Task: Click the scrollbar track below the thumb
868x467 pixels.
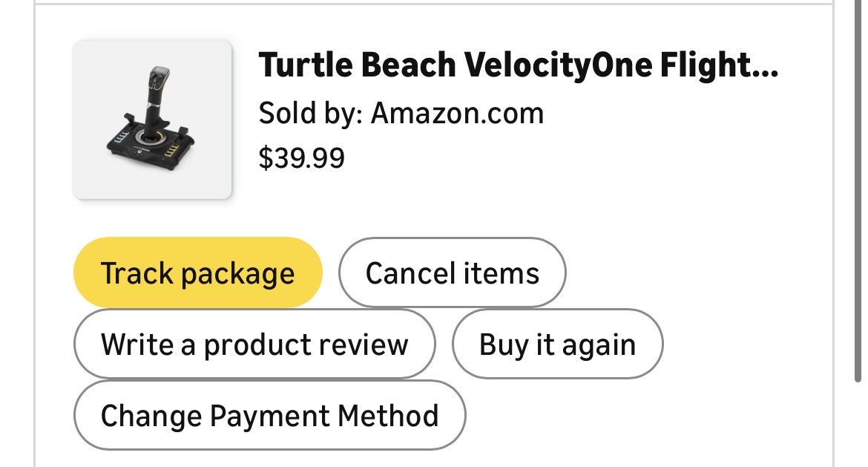Action: pyautogui.click(x=858, y=425)
